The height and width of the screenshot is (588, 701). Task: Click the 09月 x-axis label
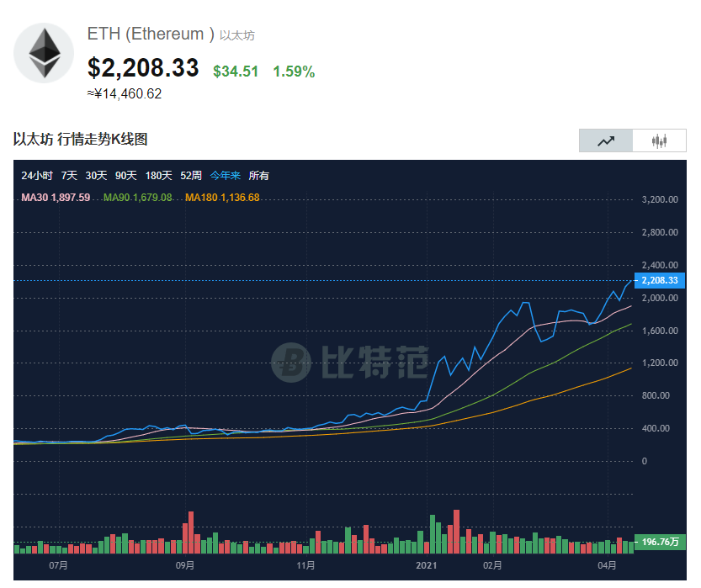click(184, 565)
